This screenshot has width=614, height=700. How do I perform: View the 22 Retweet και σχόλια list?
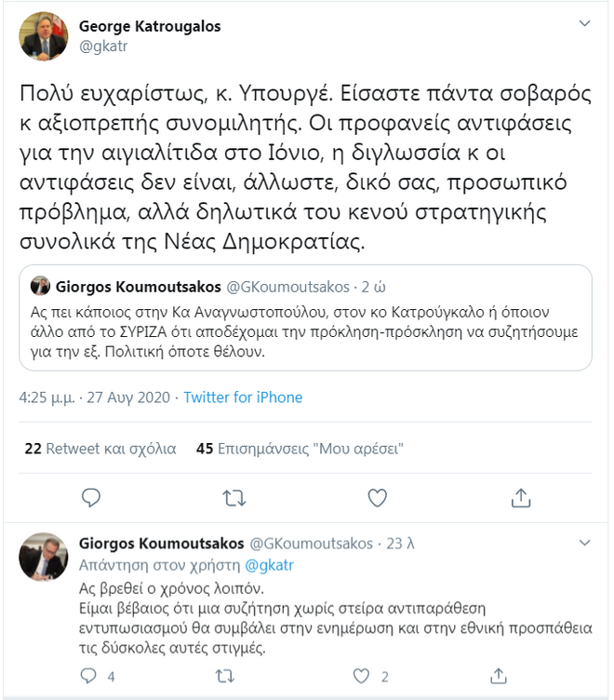tap(100, 448)
